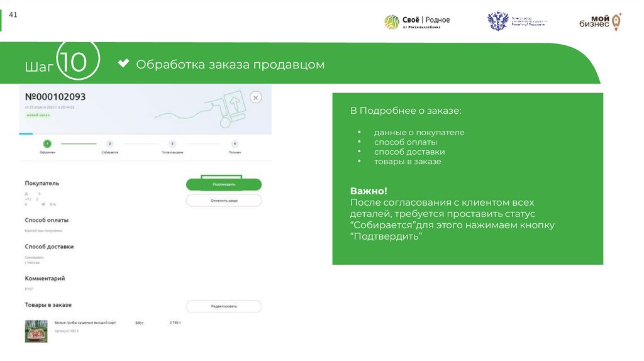This screenshot has height=361, width=644.
Task: Click the новый заказ status badge
Action: [x=38, y=115]
